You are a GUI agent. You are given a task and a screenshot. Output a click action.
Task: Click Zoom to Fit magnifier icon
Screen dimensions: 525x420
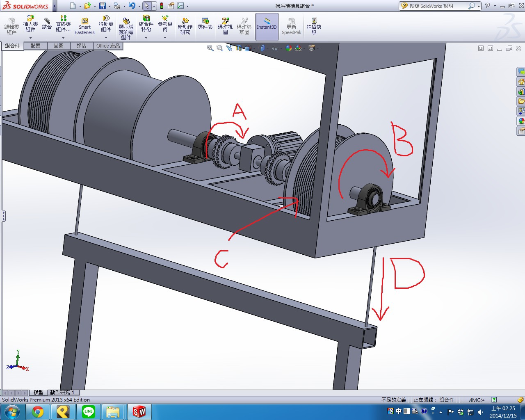[x=210, y=48]
